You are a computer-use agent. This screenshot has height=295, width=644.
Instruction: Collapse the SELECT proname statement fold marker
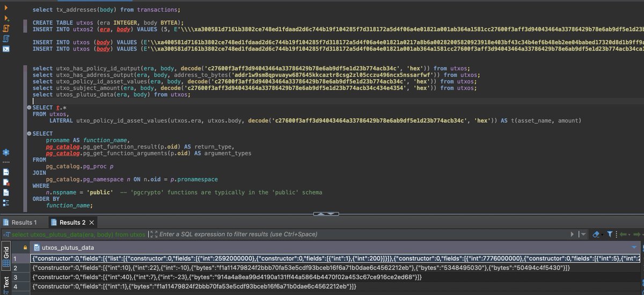[x=28, y=133]
